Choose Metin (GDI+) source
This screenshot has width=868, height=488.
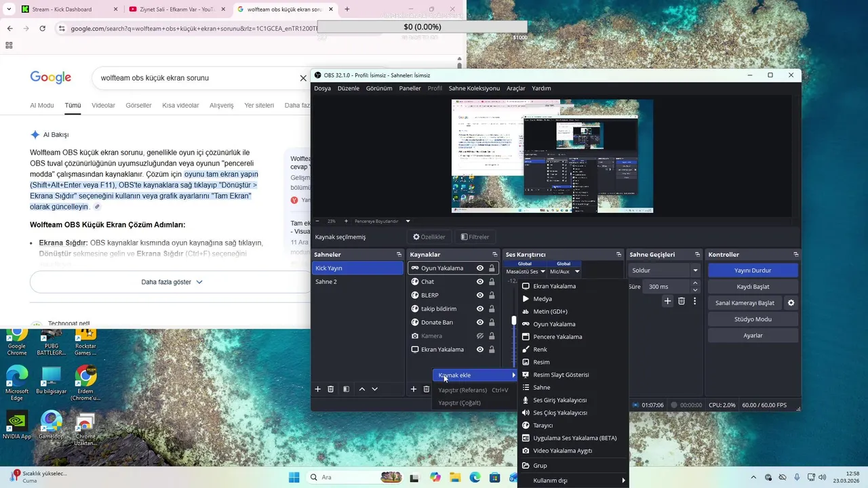pyautogui.click(x=574, y=312)
